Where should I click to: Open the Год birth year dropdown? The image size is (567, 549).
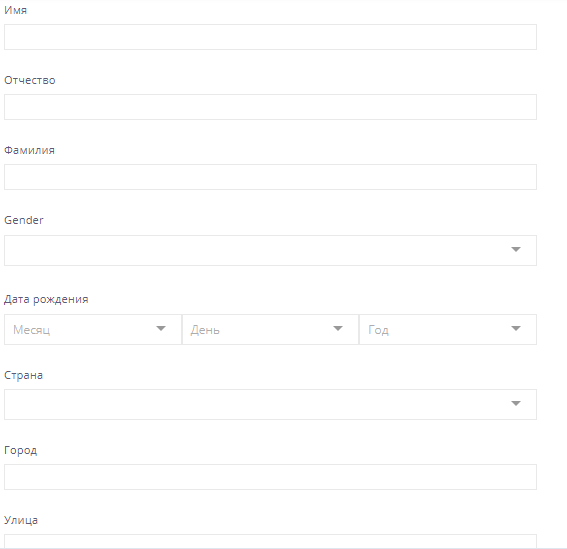click(448, 329)
